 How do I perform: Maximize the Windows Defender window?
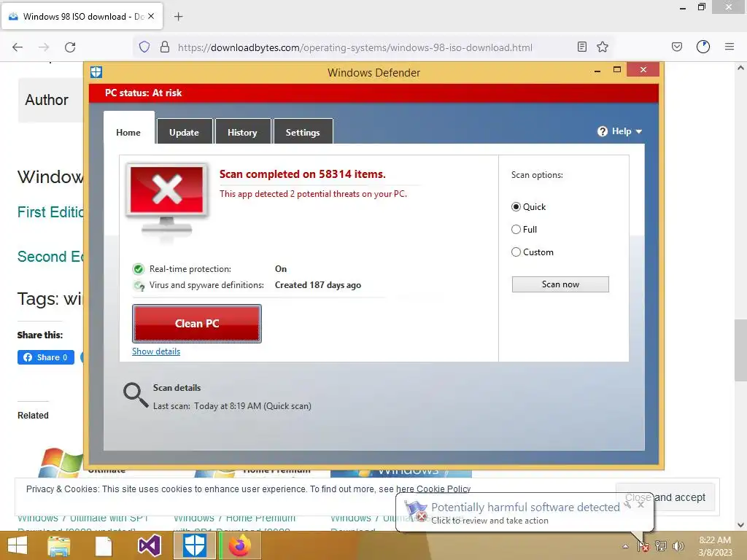pyautogui.click(x=617, y=70)
